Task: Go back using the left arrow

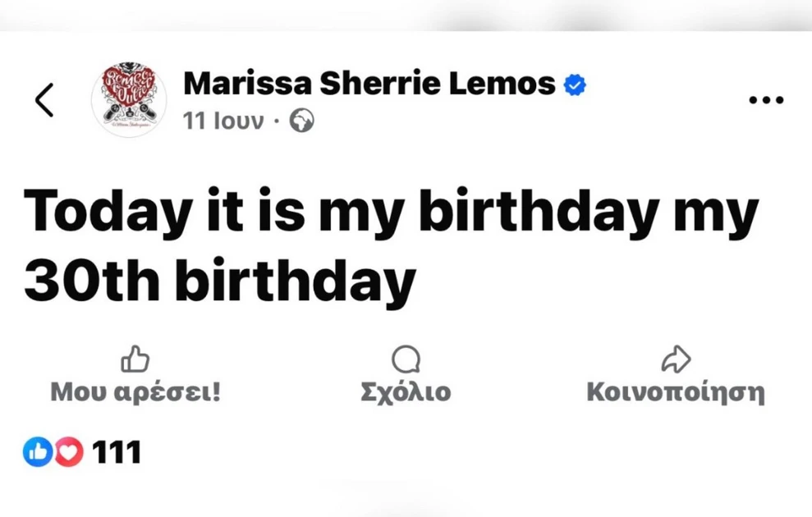Action: [44, 100]
